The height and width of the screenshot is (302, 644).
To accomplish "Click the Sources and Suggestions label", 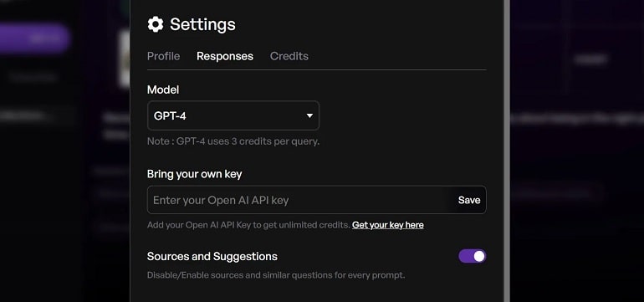I will pos(212,256).
